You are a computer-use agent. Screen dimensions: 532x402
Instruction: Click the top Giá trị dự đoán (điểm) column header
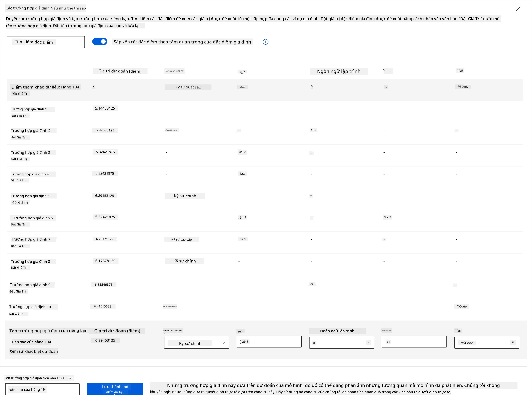coord(120,71)
